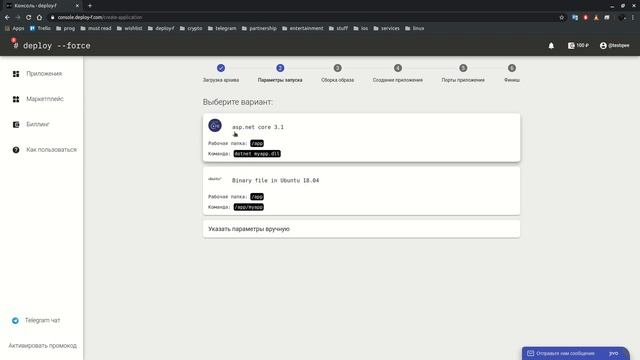640x360 pixels.
Task: Open the stuff bookmarks folder
Action: [338, 29]
